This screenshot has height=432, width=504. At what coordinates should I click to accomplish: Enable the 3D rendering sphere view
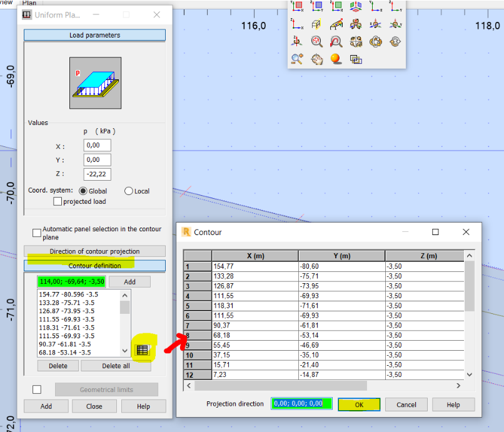[335, 59]
